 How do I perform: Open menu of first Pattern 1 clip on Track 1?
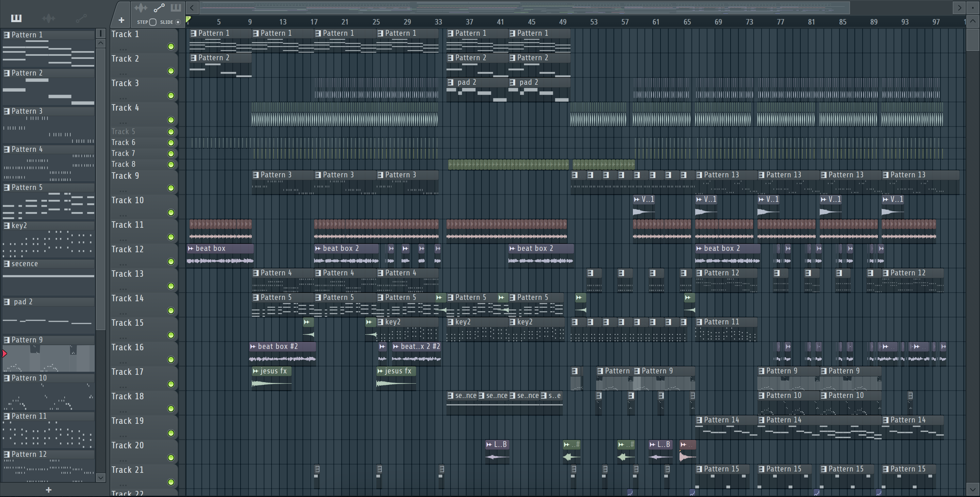(193, 33)
